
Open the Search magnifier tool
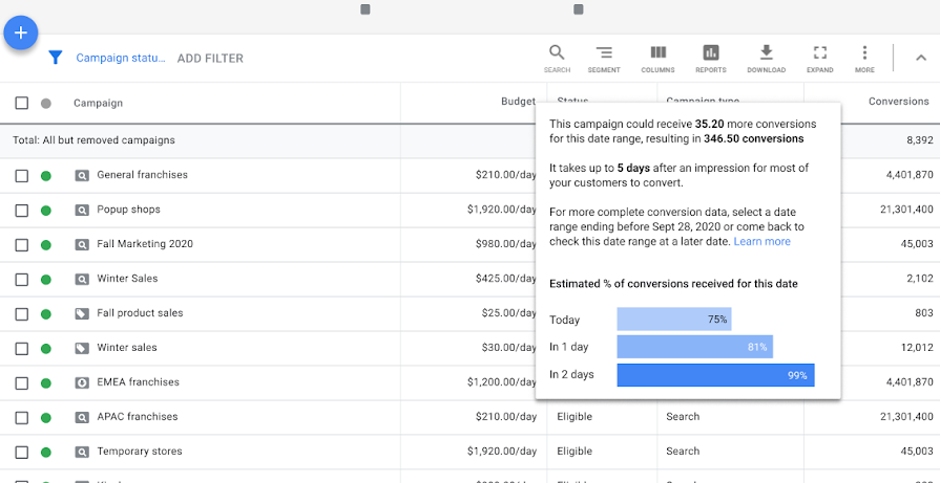pos(557,53)
